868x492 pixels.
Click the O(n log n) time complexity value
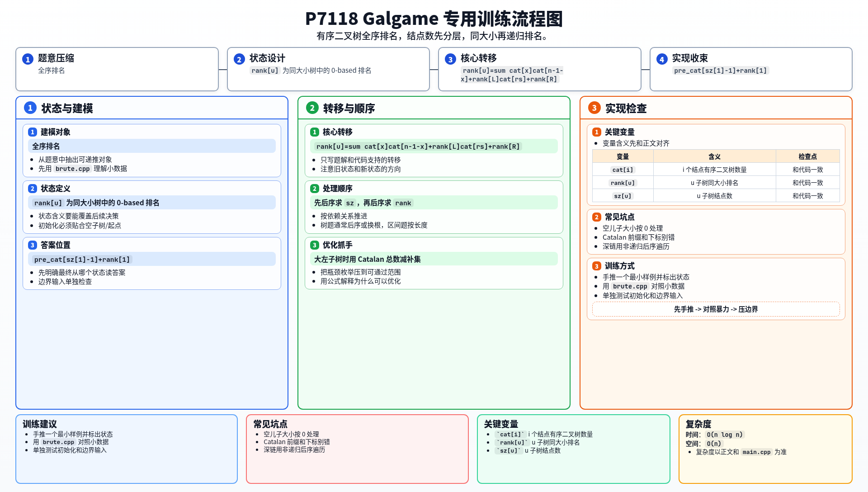click(725, 435)
